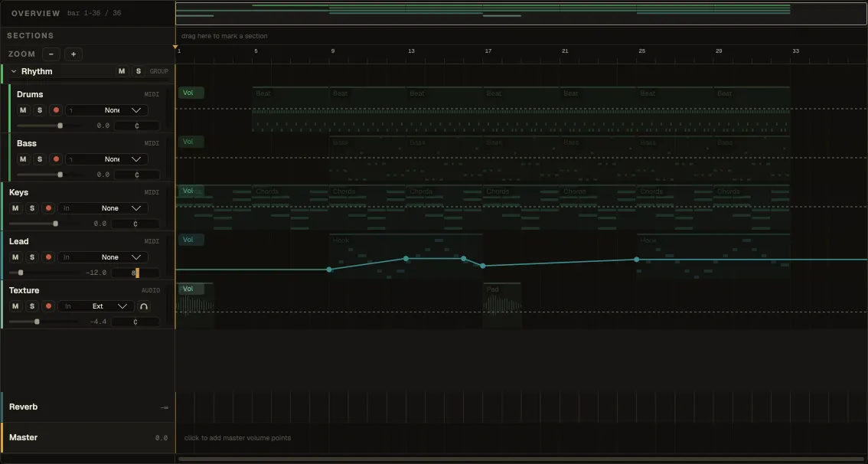Click the Vol lane button on Drums
The image size is (868, 464).
(x=191, y=93)
